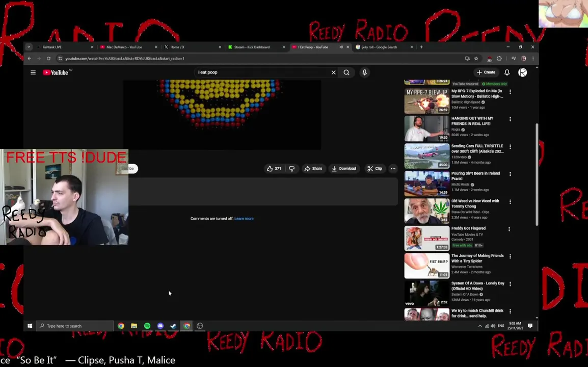Open taskbar clock showing 9:02 AM
Screen dimensions: 588x367
tap(515, 326)
